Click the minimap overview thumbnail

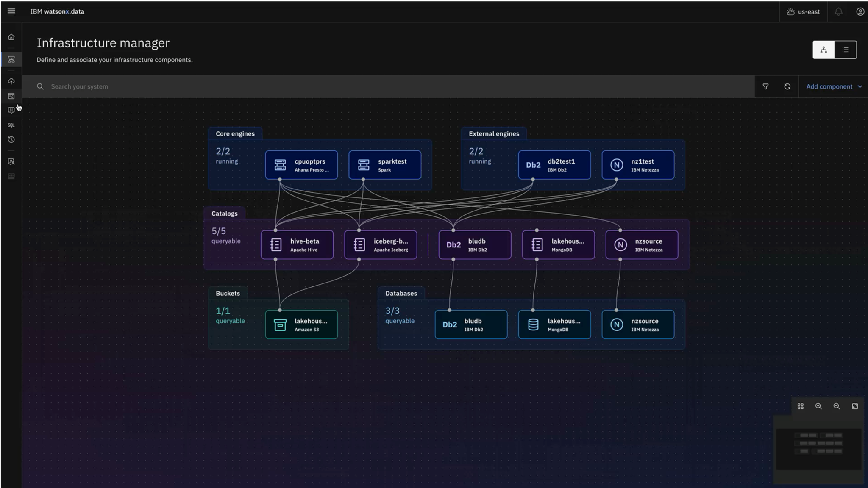point(818,449)
